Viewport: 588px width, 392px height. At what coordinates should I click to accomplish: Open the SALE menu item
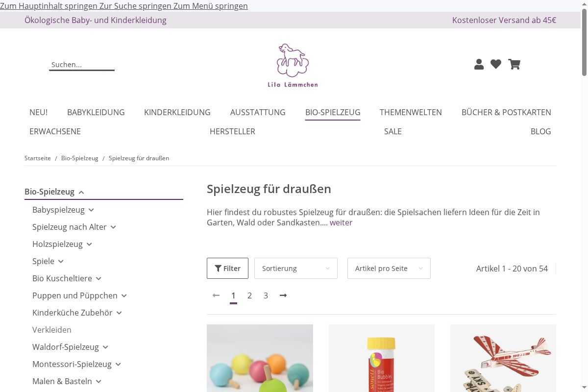point(393,131)
